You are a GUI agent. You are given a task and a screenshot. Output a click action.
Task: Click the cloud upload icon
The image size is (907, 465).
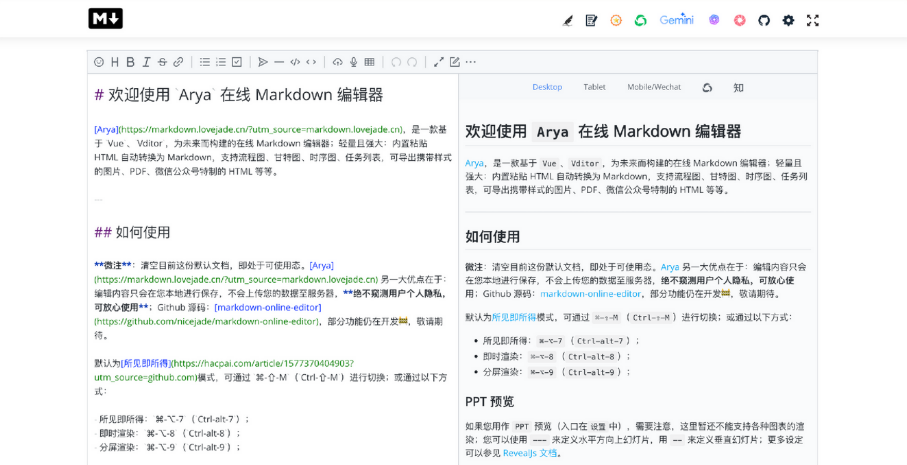338,62
